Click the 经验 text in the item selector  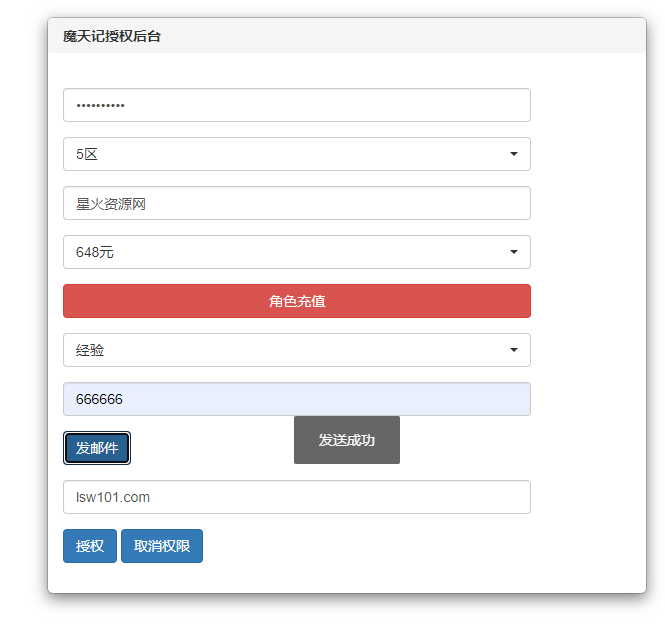[90, 350]
